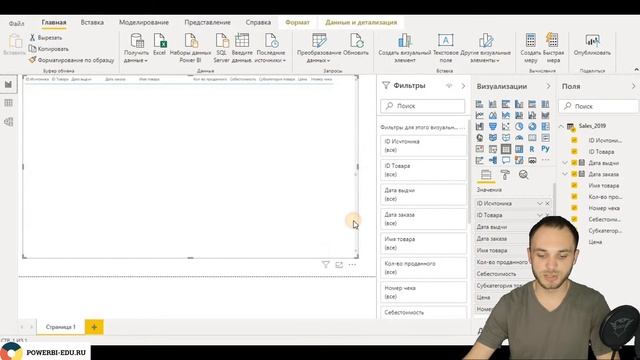Open Преобразование данных dropdown
Viewport: 640px width, 360px height.
pos(319,48)
